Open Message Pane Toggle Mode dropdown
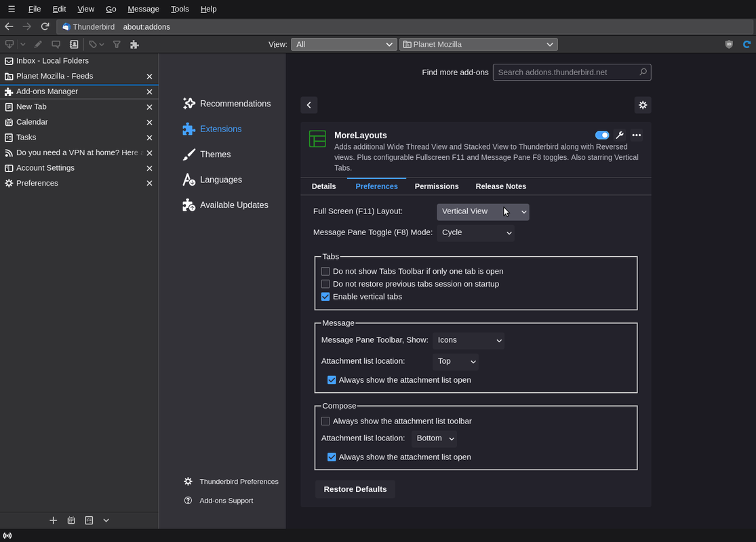Screen dimensions: 756x542 (x=475, y=232)
